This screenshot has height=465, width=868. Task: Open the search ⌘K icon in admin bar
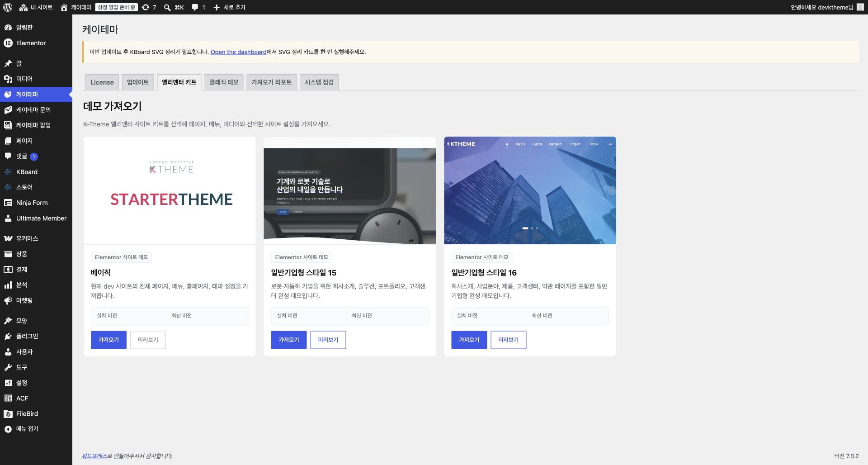click(167, 7)
